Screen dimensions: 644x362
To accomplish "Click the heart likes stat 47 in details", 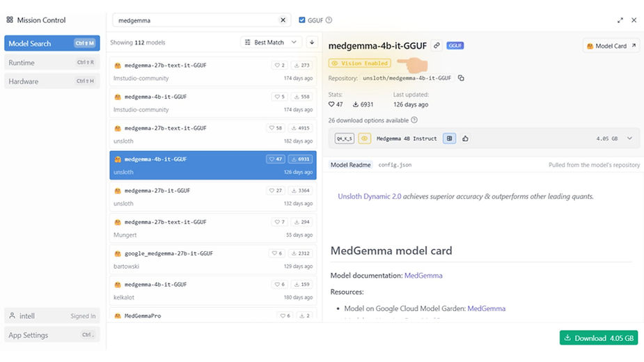I will click(x=336, y=104).
